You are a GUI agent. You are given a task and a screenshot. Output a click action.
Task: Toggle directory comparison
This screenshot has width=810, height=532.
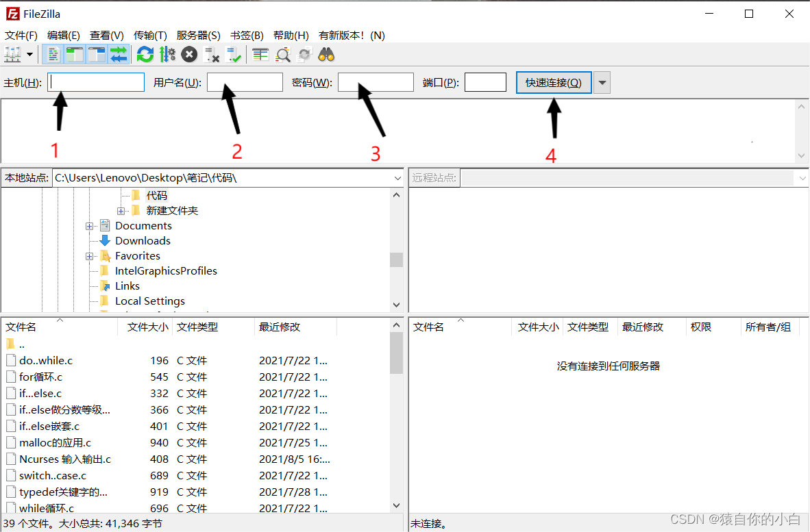click(282, 54)
